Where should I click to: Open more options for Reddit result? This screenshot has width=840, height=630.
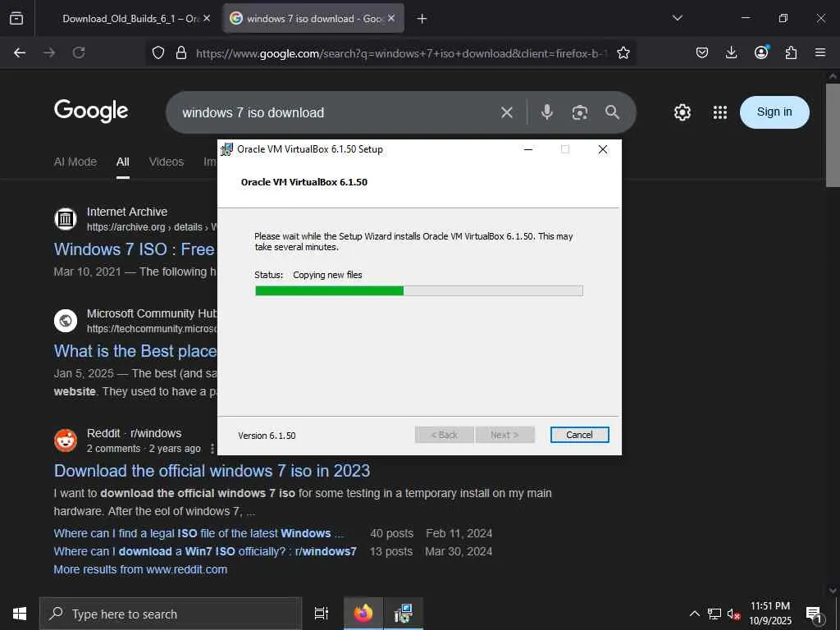click(x=212, y=449)
